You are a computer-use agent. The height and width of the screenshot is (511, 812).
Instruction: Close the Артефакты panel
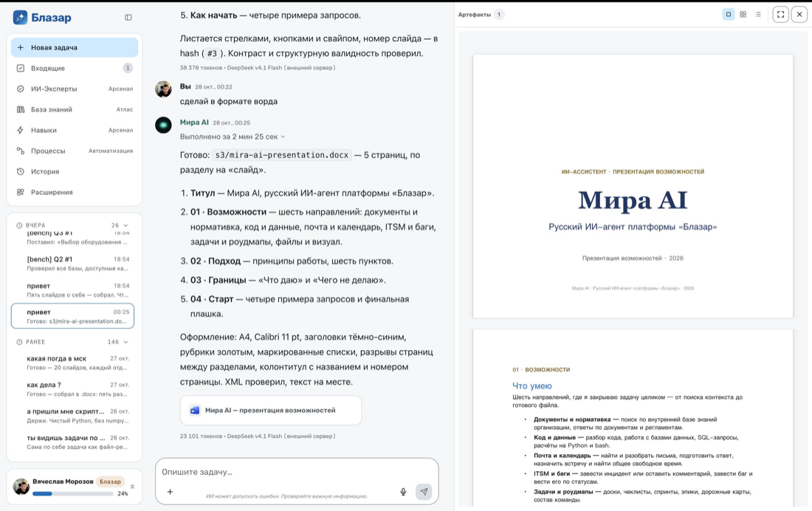coord(799,15)
